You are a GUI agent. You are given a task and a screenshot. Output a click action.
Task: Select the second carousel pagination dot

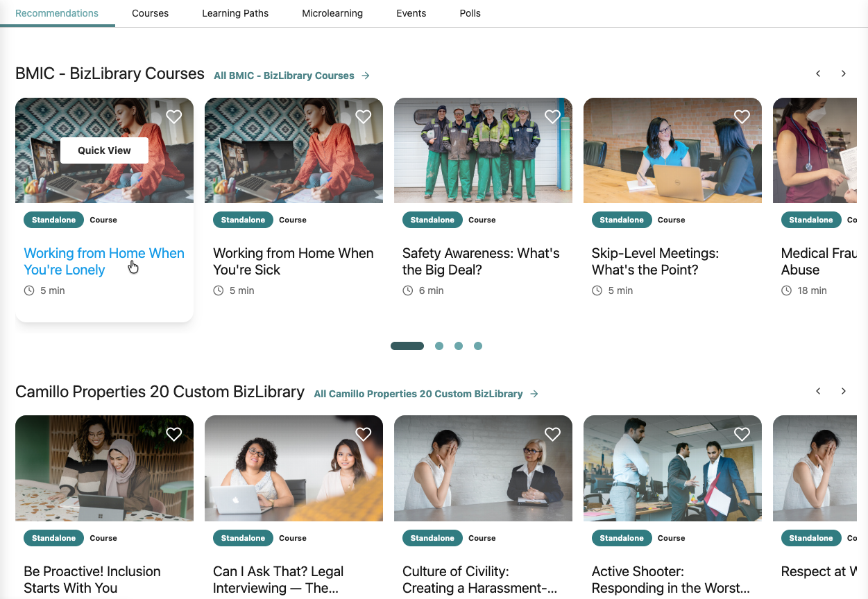pos(439,346)
